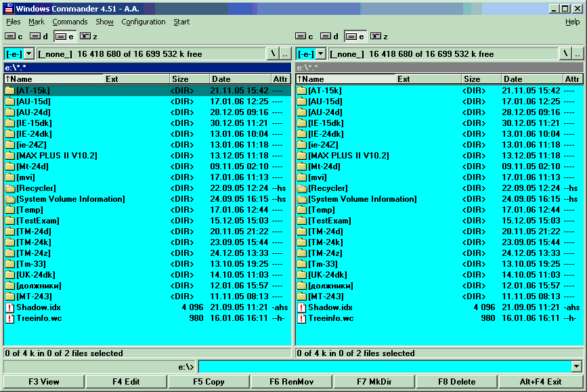Go up with right panel '..' button
The image size is (587, 392).
click(578, 54)
